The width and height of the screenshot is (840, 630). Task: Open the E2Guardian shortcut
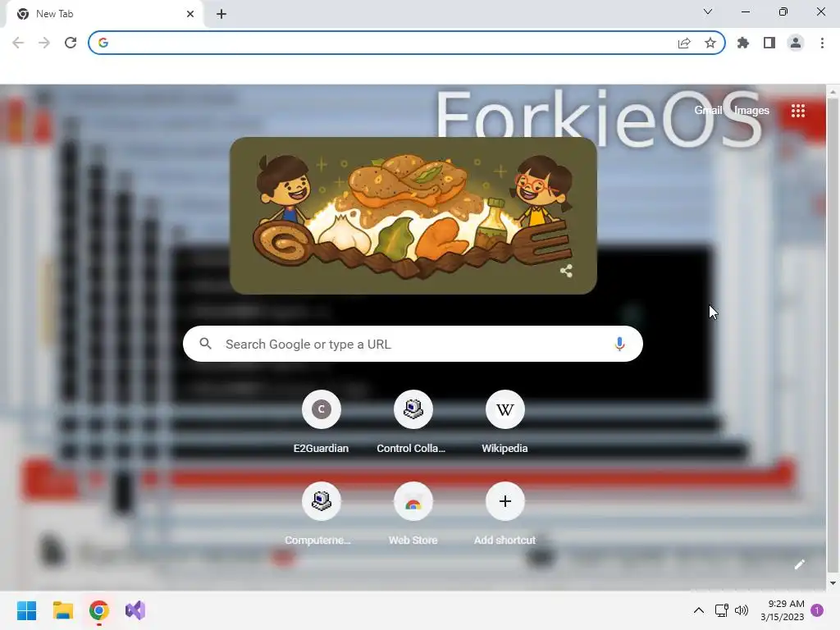(321, 422)
